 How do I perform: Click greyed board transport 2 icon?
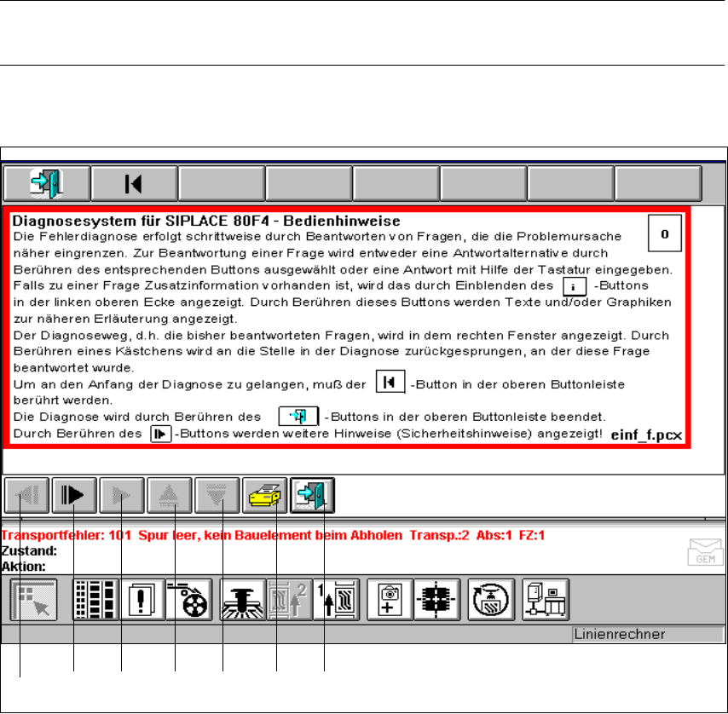pos(289,600)
